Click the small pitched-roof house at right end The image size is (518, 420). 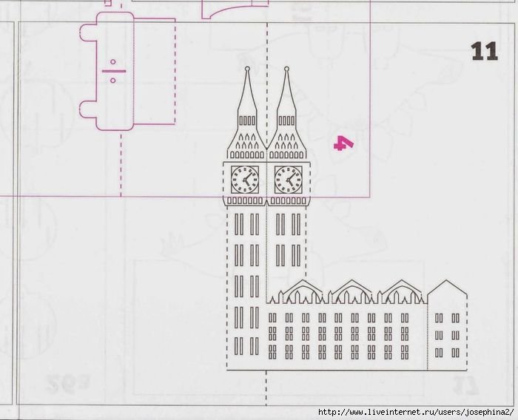pos(447,325)
